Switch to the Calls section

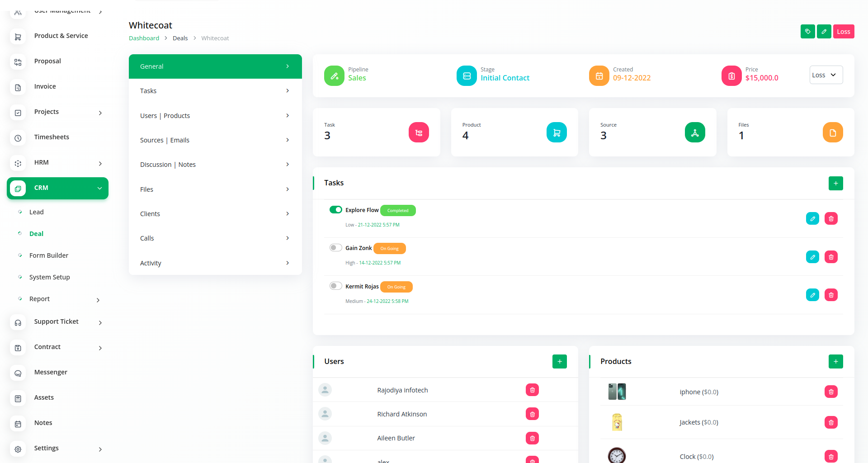215,238
